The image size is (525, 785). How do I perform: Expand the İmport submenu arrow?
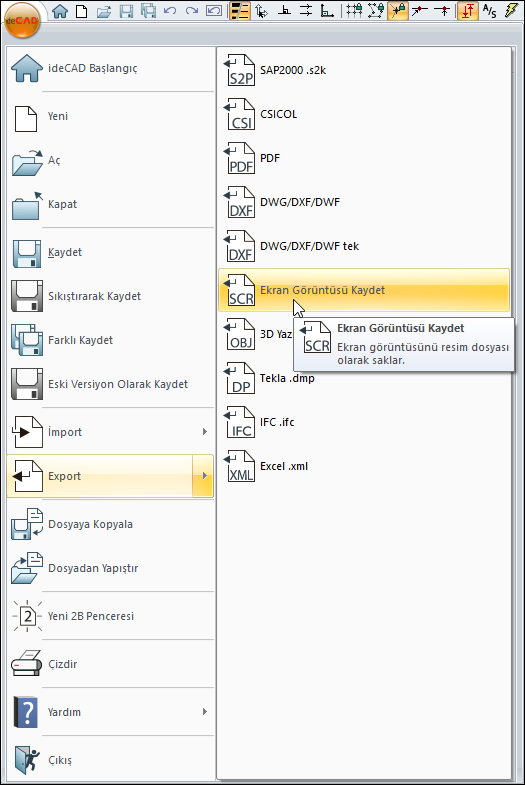(204, 432)
